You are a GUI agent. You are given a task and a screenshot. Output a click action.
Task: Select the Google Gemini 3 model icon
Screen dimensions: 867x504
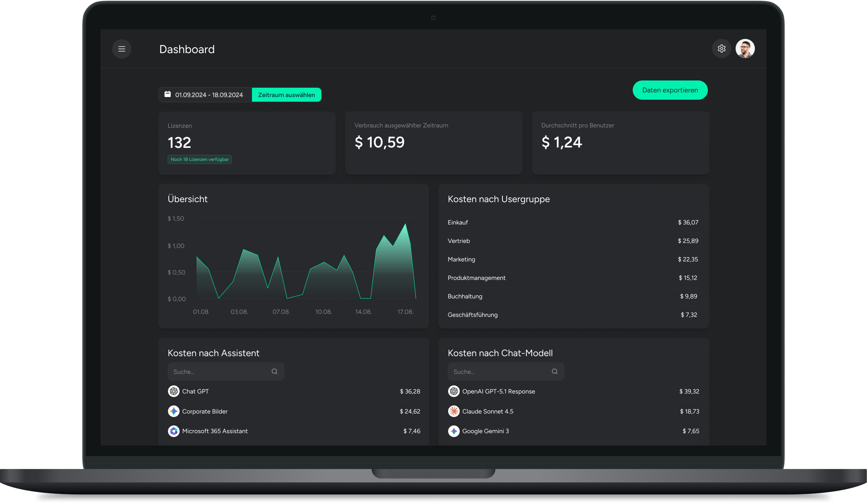pyautogui.click(x=454, y=431)
